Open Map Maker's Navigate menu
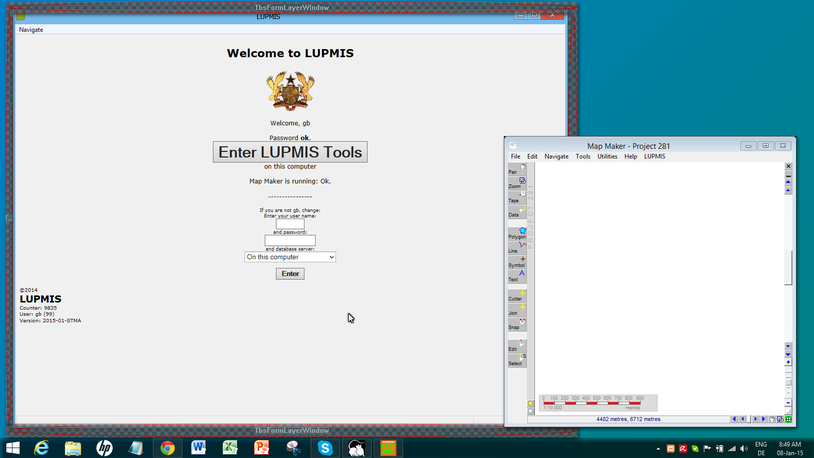 (x=556, y=156)
